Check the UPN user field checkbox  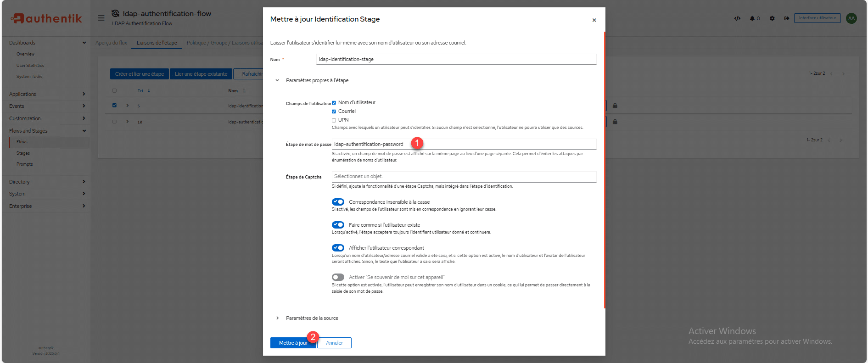pyautogui.click(x=334, y=120)
